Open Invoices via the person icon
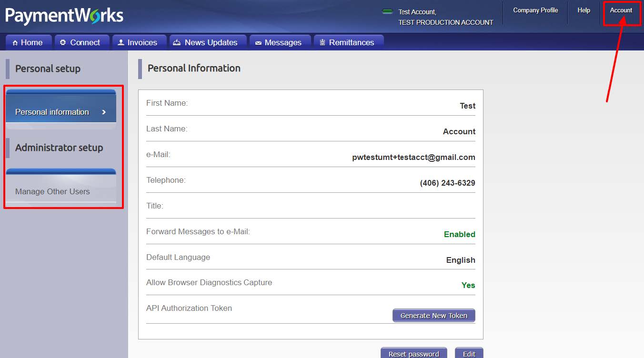This screenshot has width=644, height=358. tap(121, 42)
